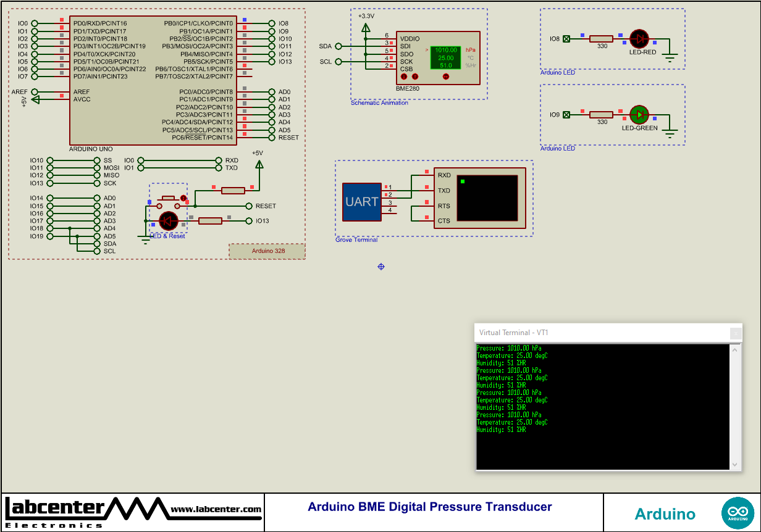Viewport: 761px width, 532px height.
Task: Click the RTS pin of the terminal component
Action: coord(444,206)
